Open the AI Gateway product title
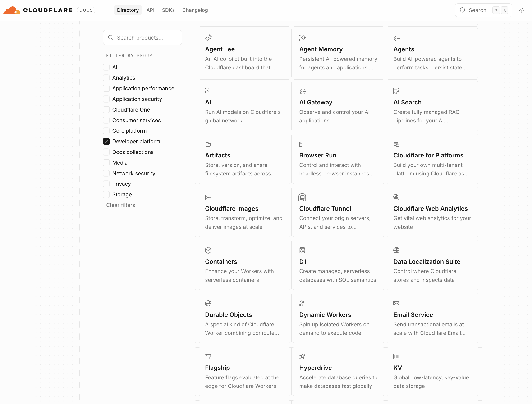 pyautogui.click(x=316, y=102)
